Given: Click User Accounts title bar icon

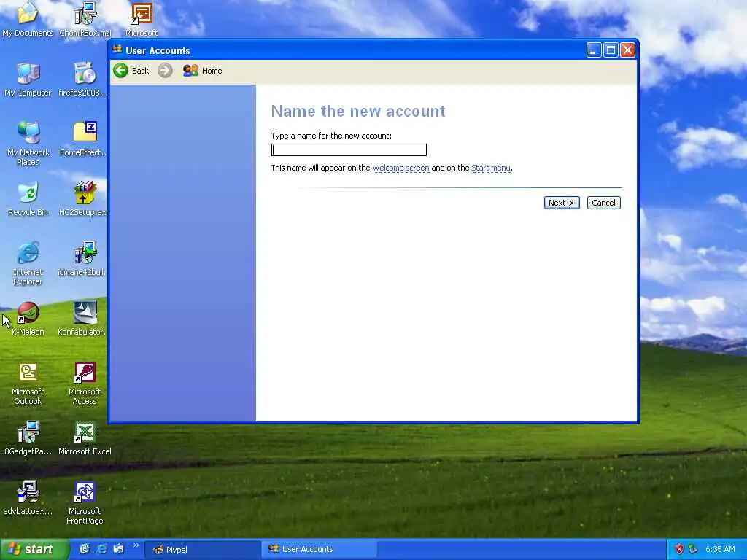Looking at the screenshot, I should point(117,50).
